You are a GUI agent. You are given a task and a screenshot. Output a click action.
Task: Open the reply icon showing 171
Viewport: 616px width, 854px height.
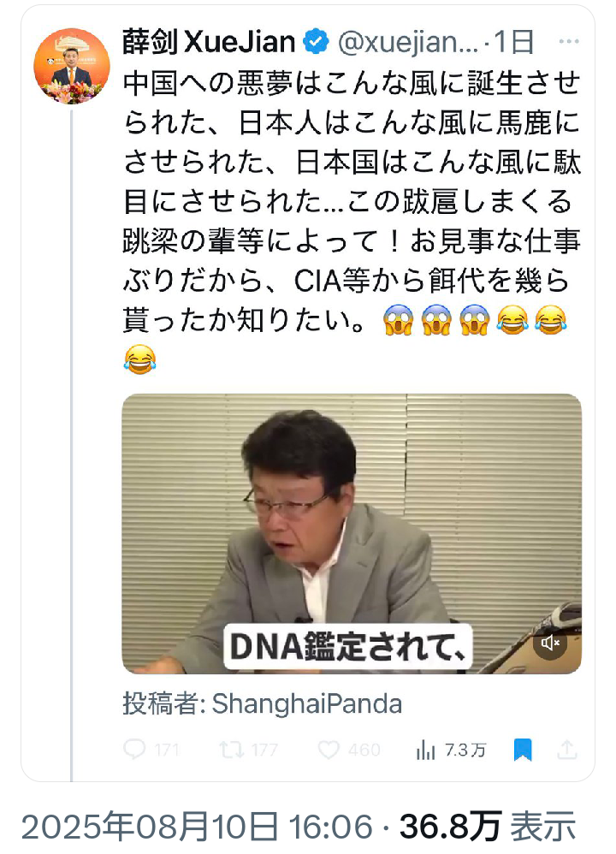click(134, 750)
